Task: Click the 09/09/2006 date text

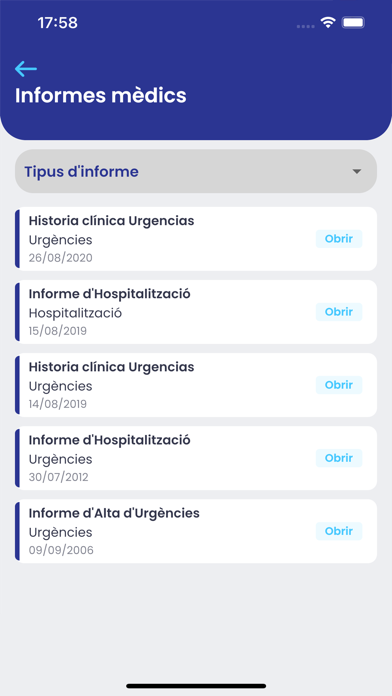Action: pos(61,550)
